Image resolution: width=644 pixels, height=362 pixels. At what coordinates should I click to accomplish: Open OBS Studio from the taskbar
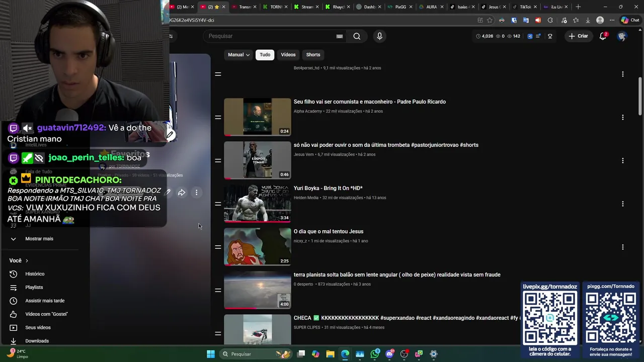(x=404, y=354)
